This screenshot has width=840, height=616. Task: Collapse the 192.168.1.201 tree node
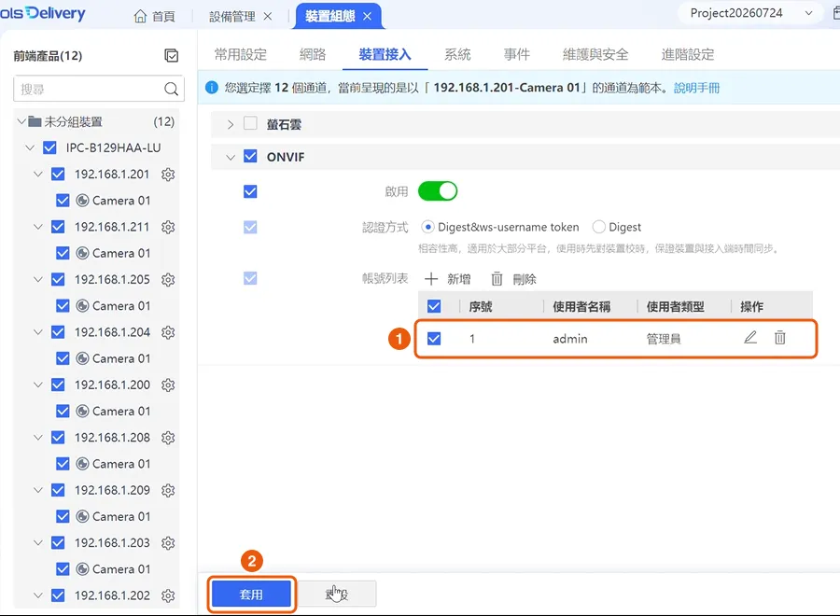click(x=38, y=175)
